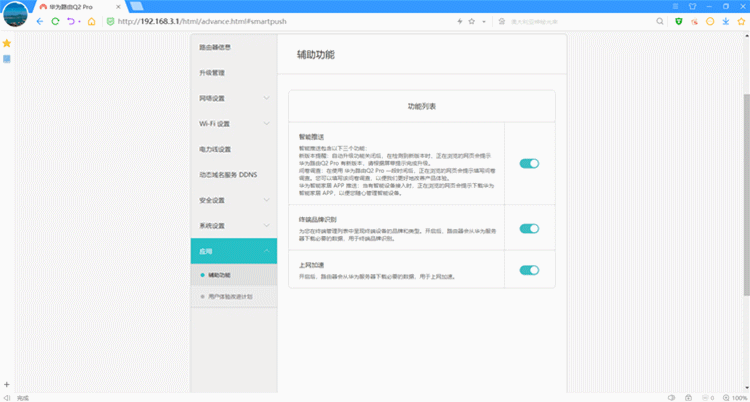750x402 pixels.
Task: Turn off the 终端品牌识别 toggle
Action: click(529, 228)
